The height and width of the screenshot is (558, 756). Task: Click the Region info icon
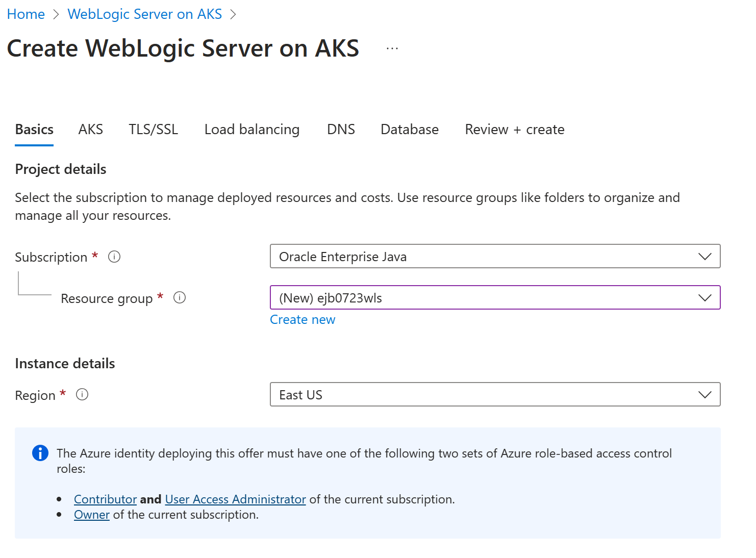[82, 394]
